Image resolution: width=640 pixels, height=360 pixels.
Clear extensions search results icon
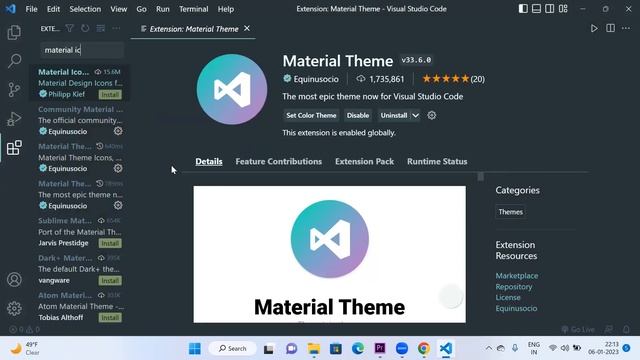[x=100, y=29]
